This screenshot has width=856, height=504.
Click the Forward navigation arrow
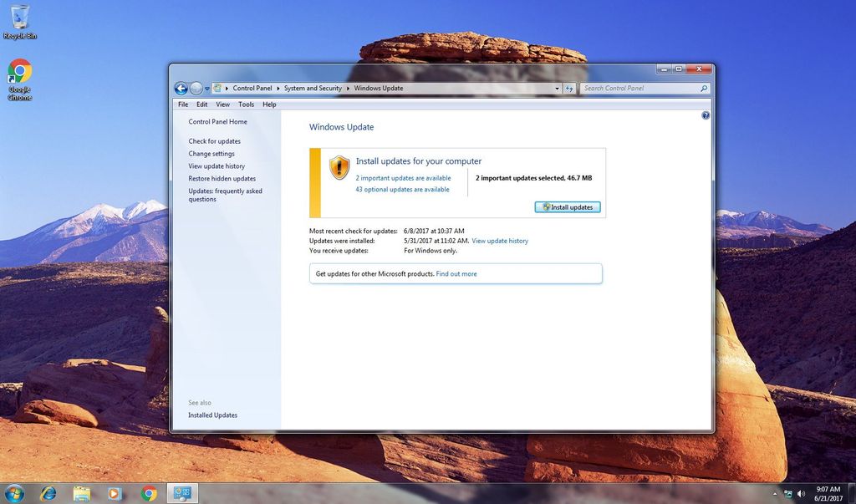pyautogui.click(x=195, y=88)
